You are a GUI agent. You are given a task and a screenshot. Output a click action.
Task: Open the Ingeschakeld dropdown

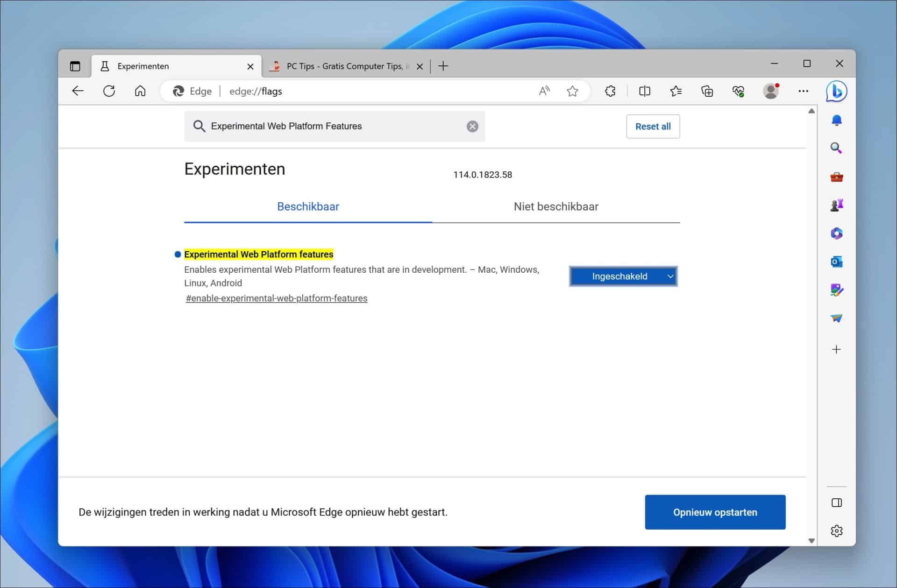pos(623,276)
